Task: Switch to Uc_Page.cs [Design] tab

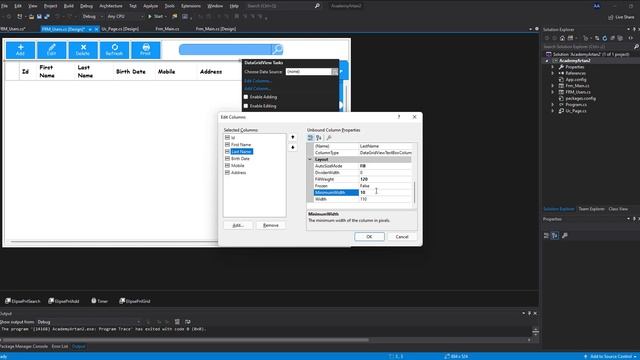Action: tap(120, 29)
